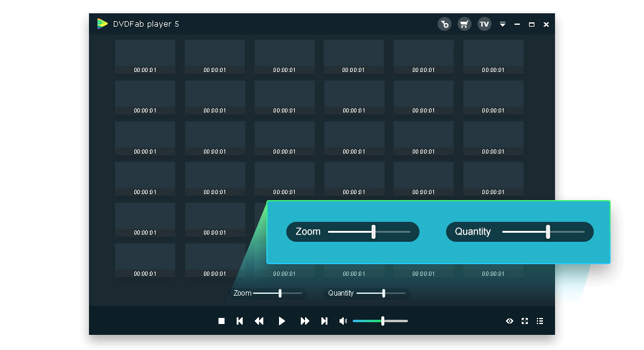
Task: Click the small Zoom slider in the toolbar
Action: 278,293
